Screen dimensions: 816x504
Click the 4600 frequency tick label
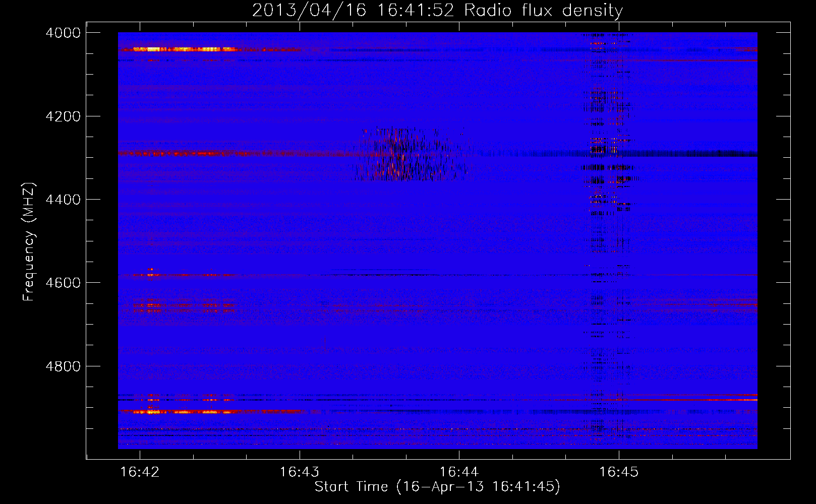pyautogui.click(x=63, y=283)
